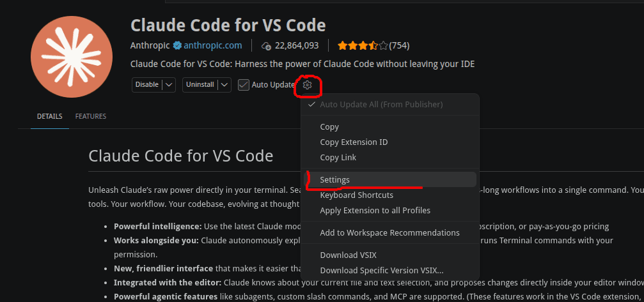Click the verified publisher badge icon
644x302 pixels.
point(177,45)
